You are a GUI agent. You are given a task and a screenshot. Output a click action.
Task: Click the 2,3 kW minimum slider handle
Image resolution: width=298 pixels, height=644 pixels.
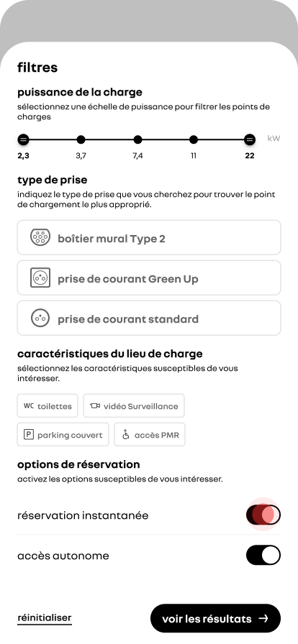click(24, 139)
